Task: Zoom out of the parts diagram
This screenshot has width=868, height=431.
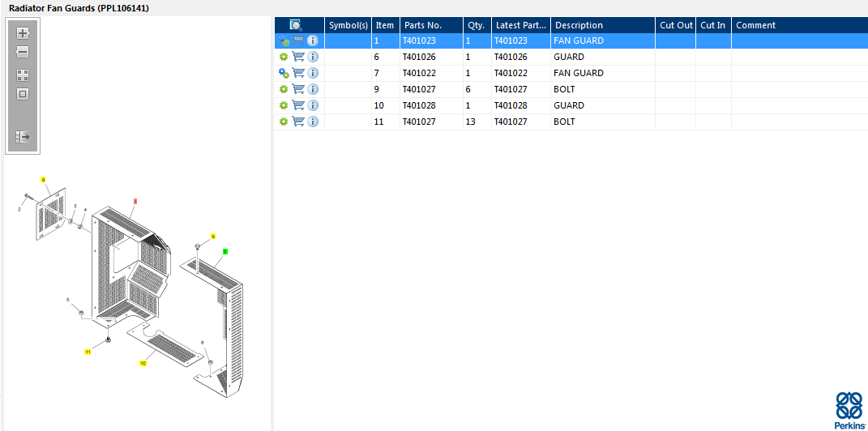Action: tap(22, 53)
